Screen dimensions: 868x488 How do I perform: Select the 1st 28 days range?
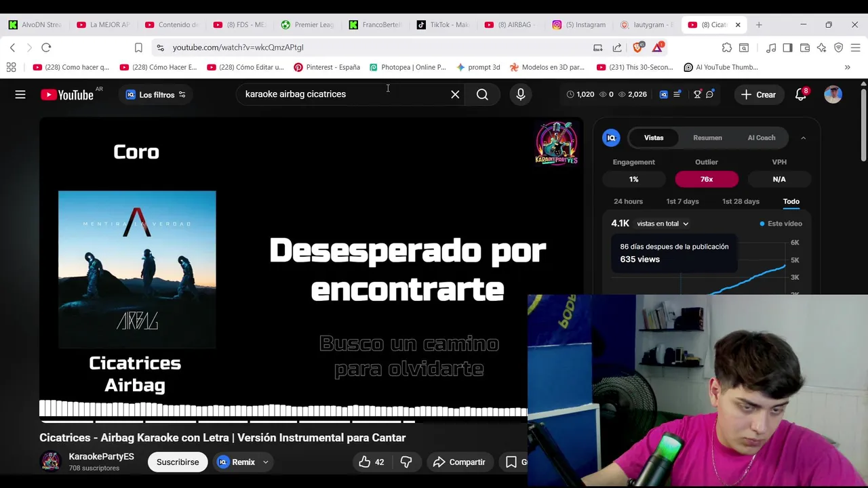(741, 201)
